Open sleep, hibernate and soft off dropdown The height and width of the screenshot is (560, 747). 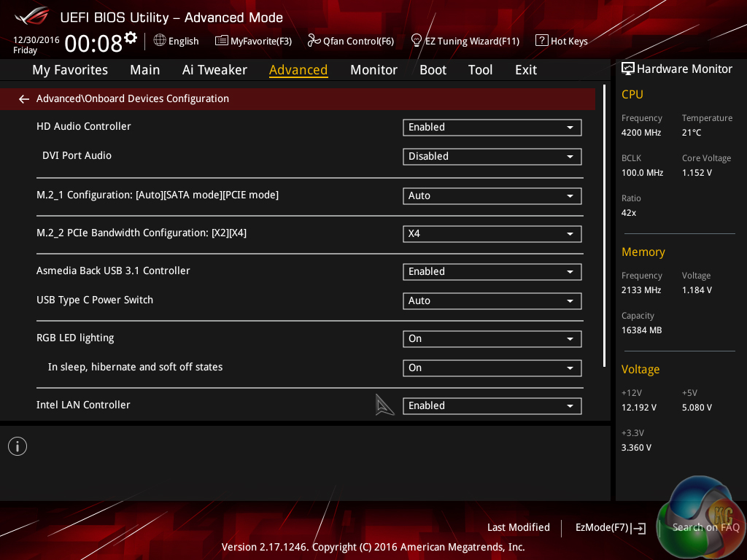(492, 368)
